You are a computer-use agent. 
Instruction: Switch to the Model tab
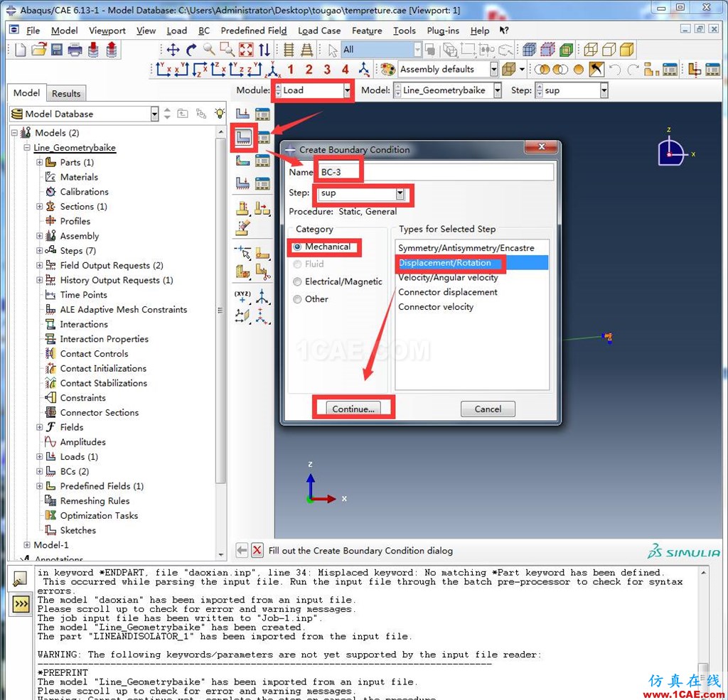coord(26,93)
